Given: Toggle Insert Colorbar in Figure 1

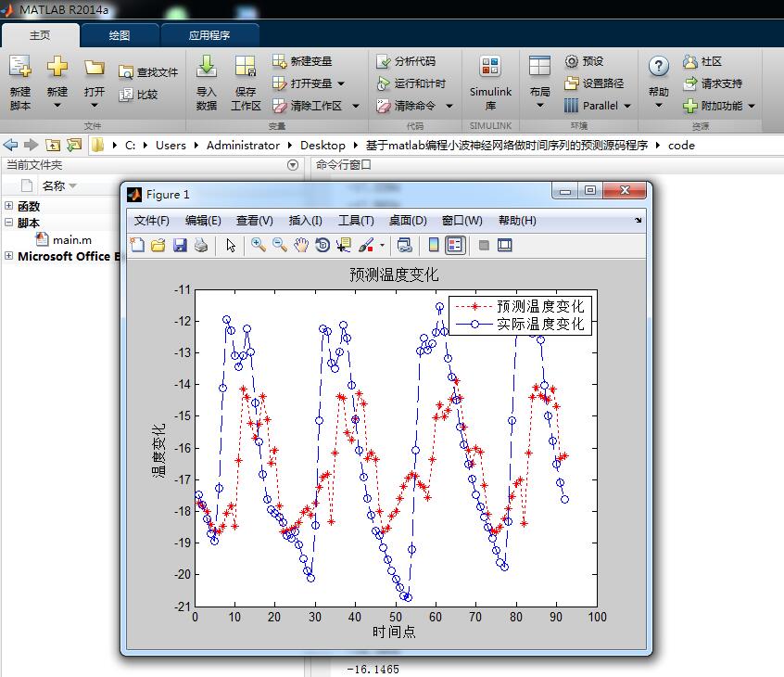Looking at the screenshot, I should (x=434, y=245).
